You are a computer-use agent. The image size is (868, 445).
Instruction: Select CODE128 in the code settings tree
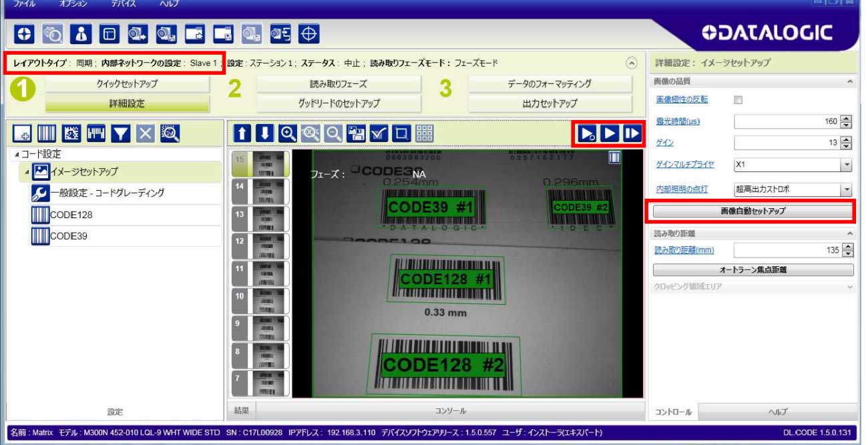pos(71,215)
